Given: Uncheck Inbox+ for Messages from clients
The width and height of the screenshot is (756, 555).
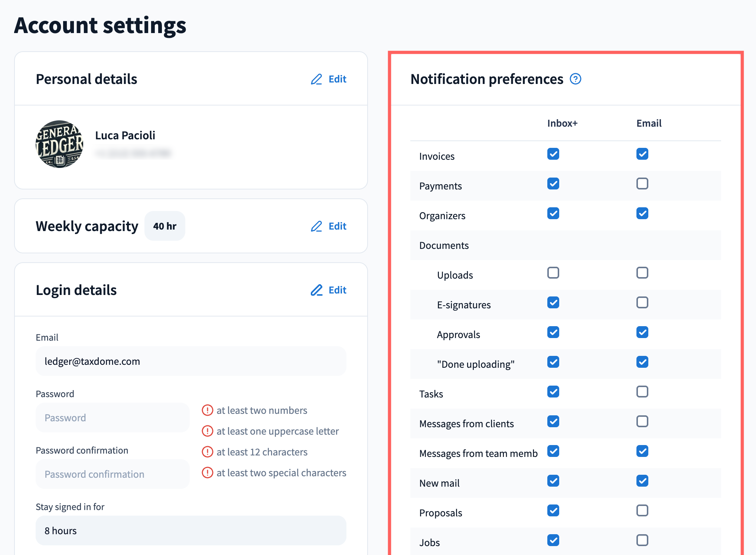Looking at the screenshot, I should click(553, 421).
